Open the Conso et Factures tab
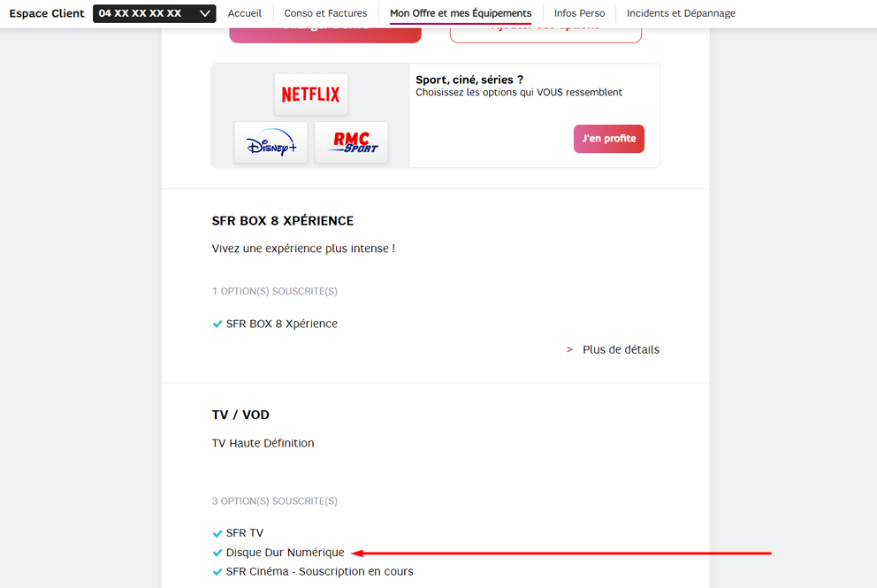Viewport: 877px width, 588px height. [325, 13]
